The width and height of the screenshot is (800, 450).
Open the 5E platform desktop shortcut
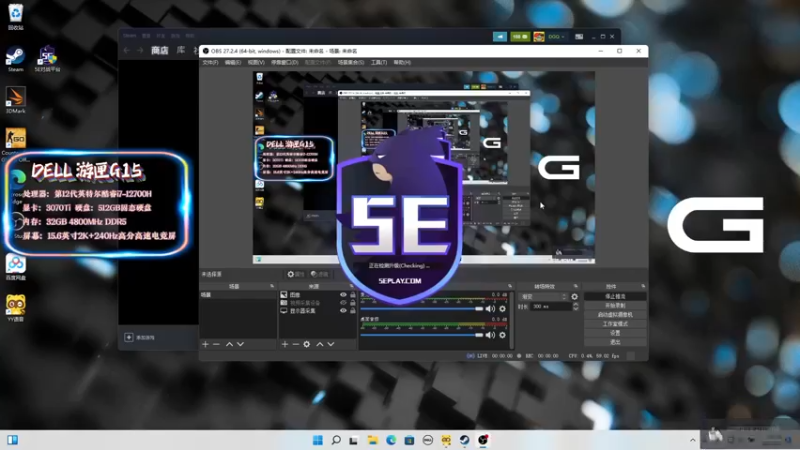(x=47, y=59)
